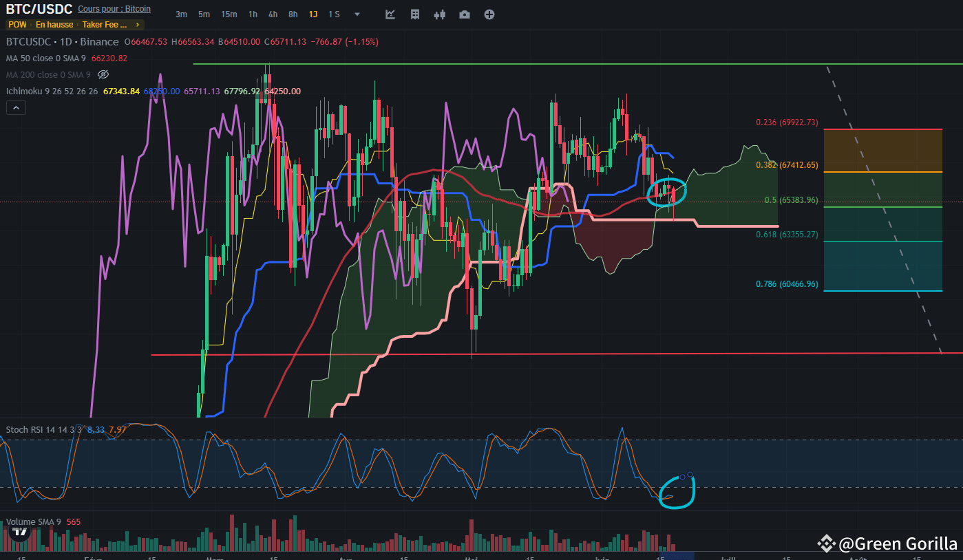Click the TradingView logo in volume pane

20,531
